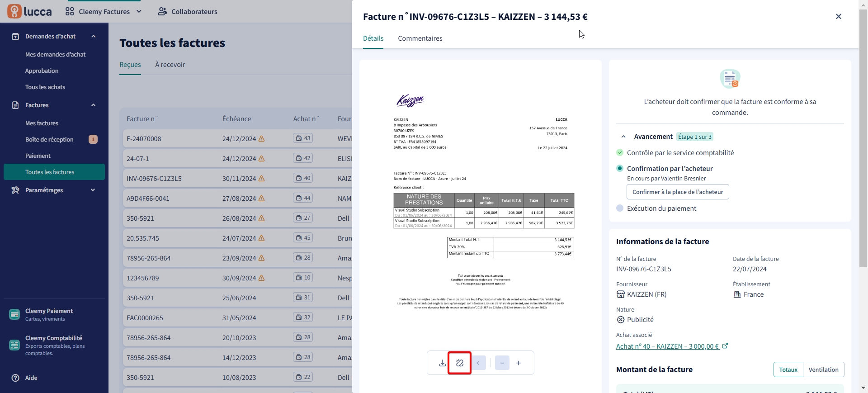Viewport: 868px width, 393px height.
Task: Switch to the À recevoir tab
Action: (x=170, y=65)
